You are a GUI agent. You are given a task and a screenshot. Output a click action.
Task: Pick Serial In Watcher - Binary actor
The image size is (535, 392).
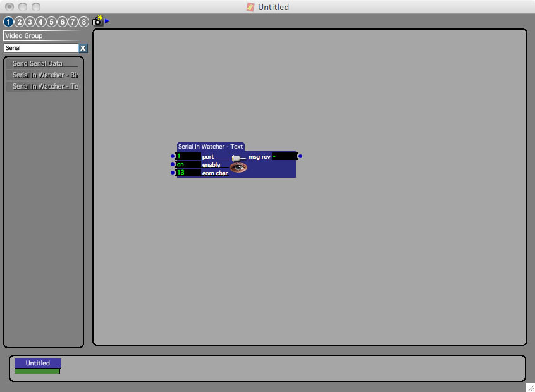pyautogui.click(x=42, y=75)
